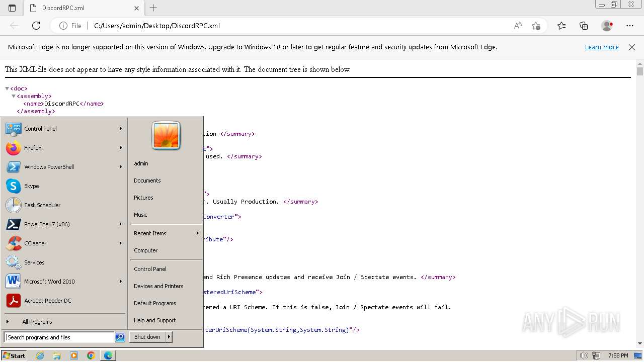This screenshot has width=644, height=362.
Task: Expand Recent Items submenu arrow
Action: pyautogui.click(x=198, y=233)
